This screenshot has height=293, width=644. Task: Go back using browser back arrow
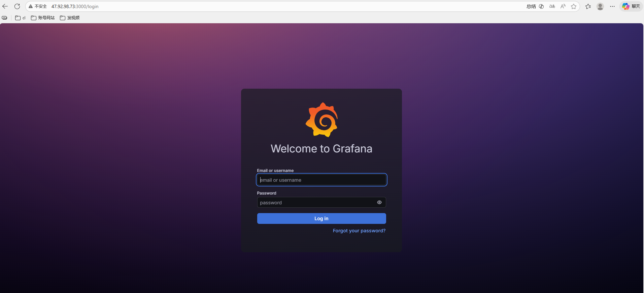[5, 6]
